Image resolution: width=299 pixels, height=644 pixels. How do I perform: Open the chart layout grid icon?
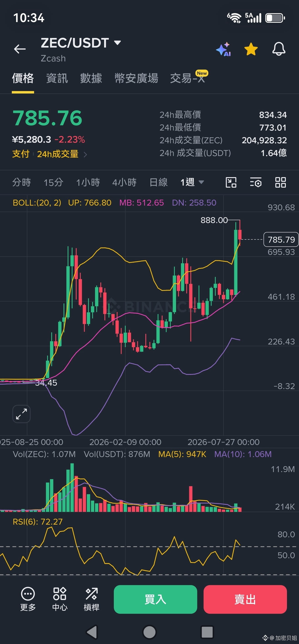(x=281, y=182)
